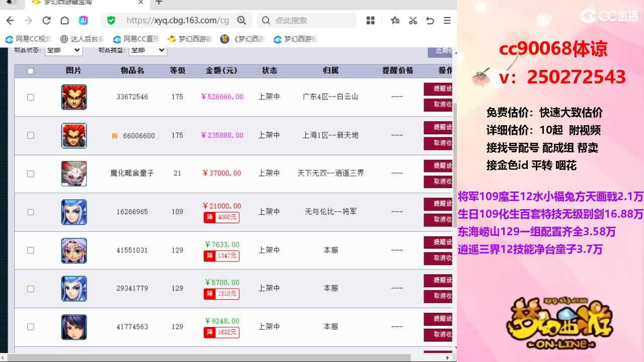Screen dimensions: 644x362
Task: Click the 降 1347元 price drop tag
Action: click(221, 255)
